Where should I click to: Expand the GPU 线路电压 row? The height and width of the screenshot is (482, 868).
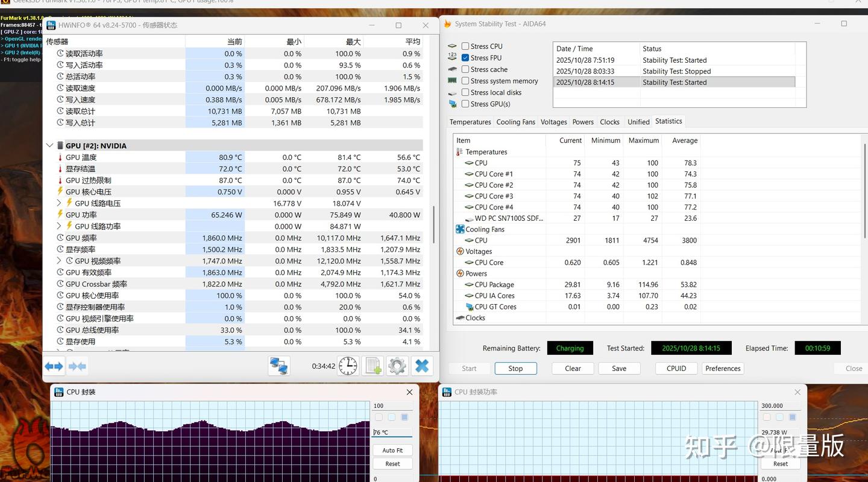59,203
